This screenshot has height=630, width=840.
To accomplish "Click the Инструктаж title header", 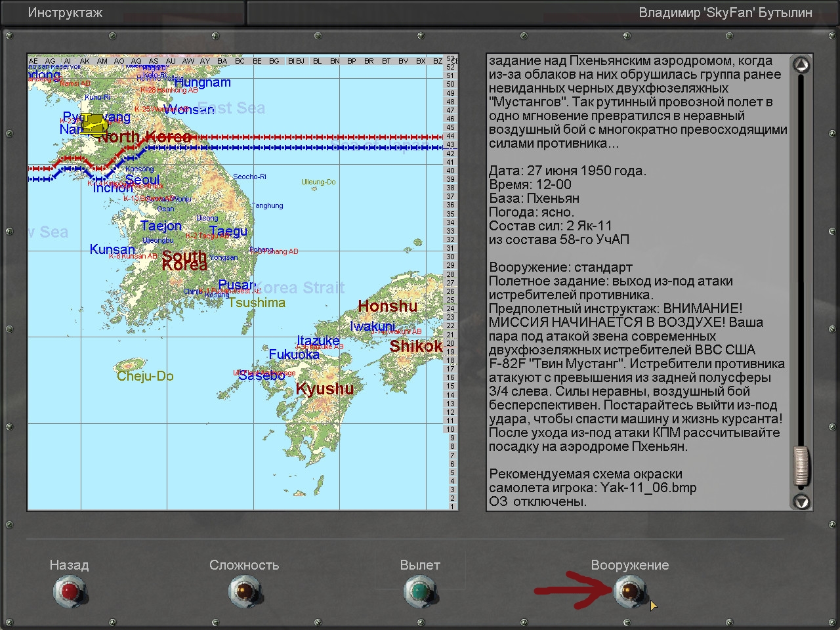I will (65, 13).
